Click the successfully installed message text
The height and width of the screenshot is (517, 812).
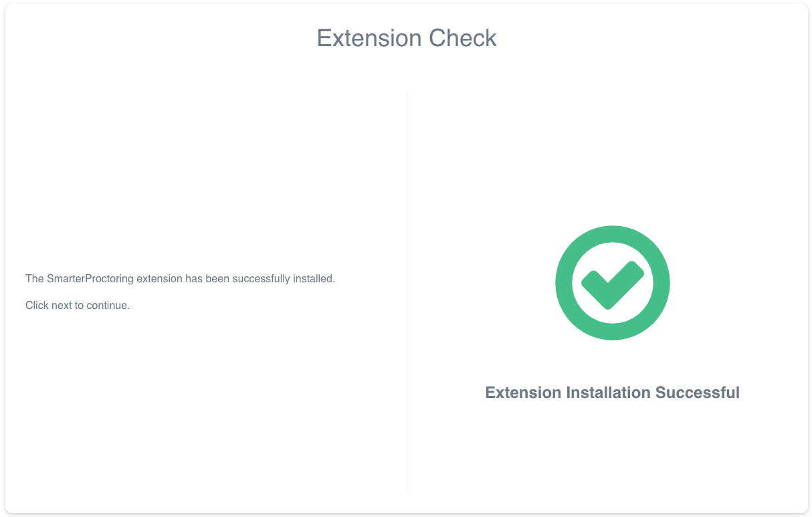coord(180,278)
